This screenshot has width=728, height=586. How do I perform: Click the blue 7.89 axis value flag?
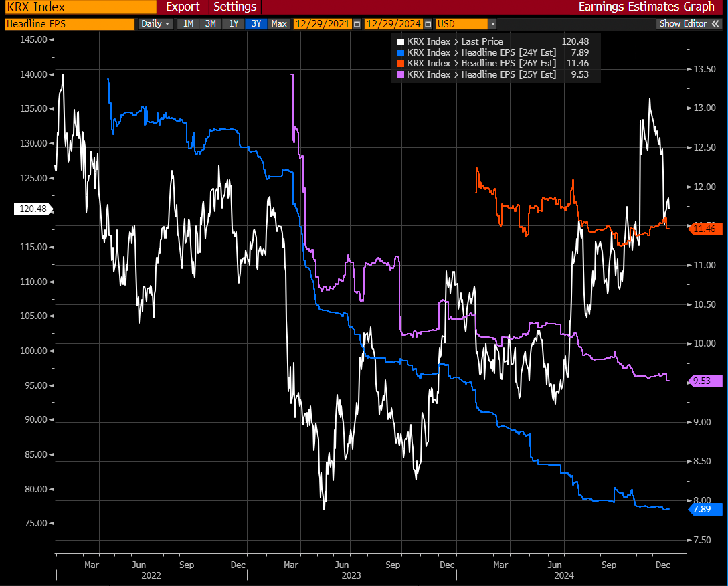tap(705, 509)
